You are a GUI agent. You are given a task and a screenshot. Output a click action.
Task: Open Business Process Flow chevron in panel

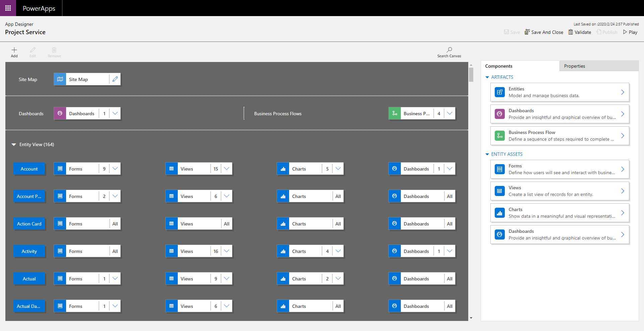(x=623, y=136)
